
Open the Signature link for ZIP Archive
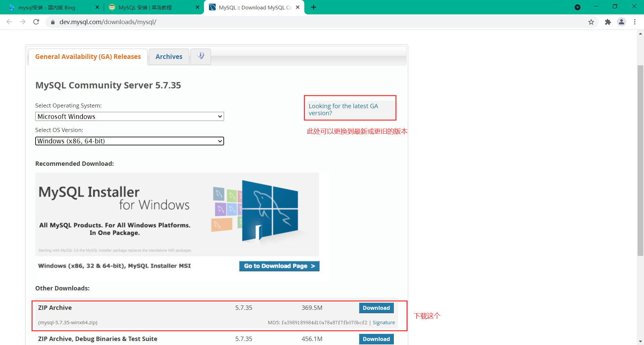coord(384,323)
